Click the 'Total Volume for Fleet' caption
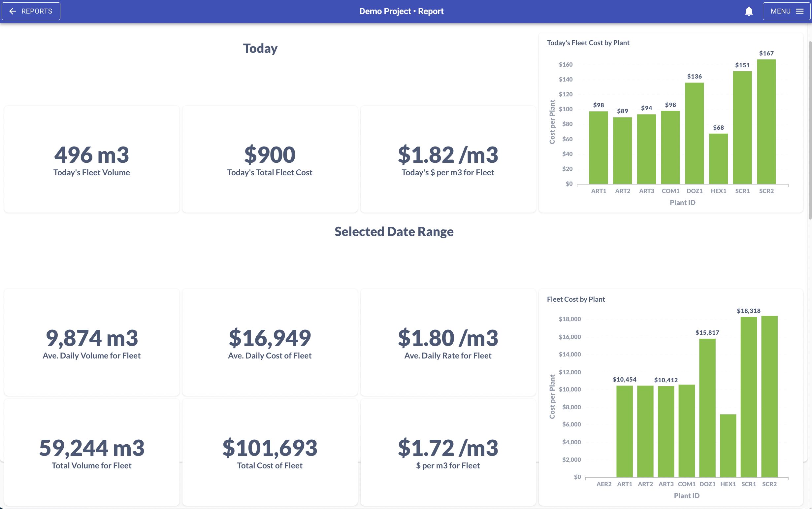The height and width of the screenshot is (509, 812). point(91,466)
